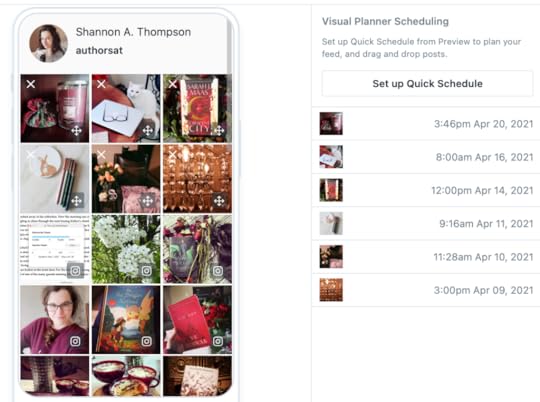Click Instagram icon on the selfie with glasses post

(75, 341)
